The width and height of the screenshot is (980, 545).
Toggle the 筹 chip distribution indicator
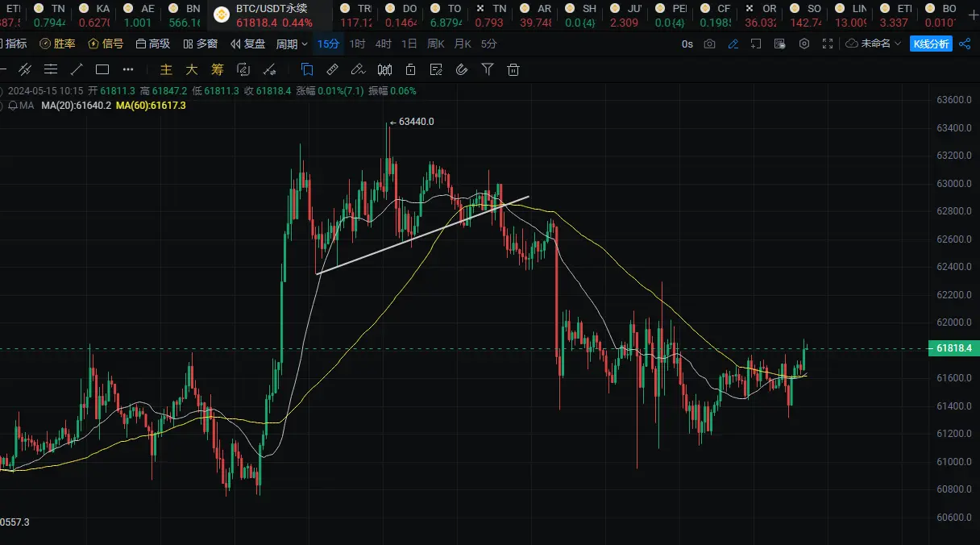218,69
